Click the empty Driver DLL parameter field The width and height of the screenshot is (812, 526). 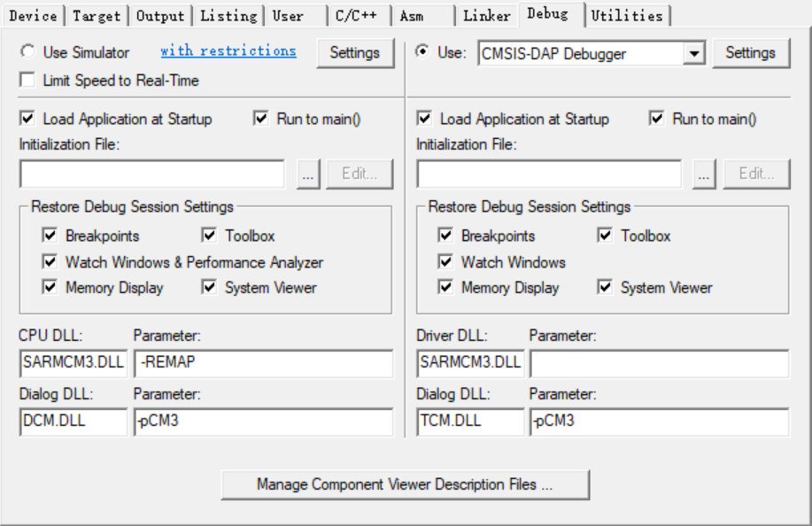coord(660,363)
